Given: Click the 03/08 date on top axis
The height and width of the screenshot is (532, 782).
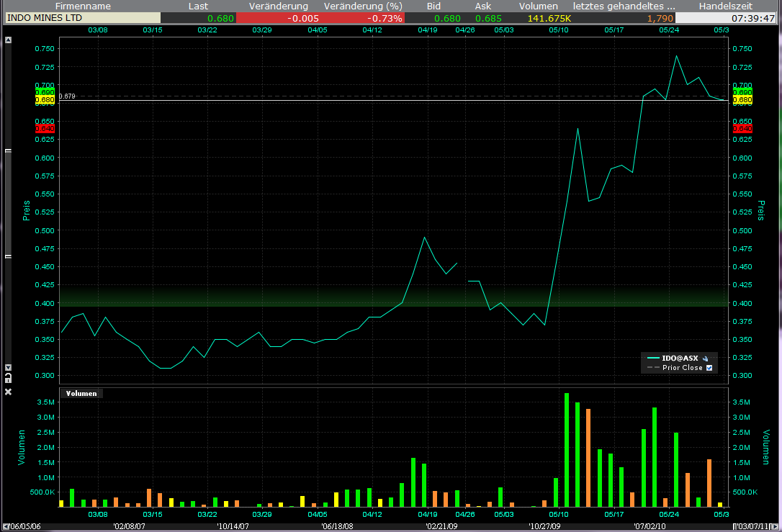Looking at the screenshot, I should click(98, 30).
